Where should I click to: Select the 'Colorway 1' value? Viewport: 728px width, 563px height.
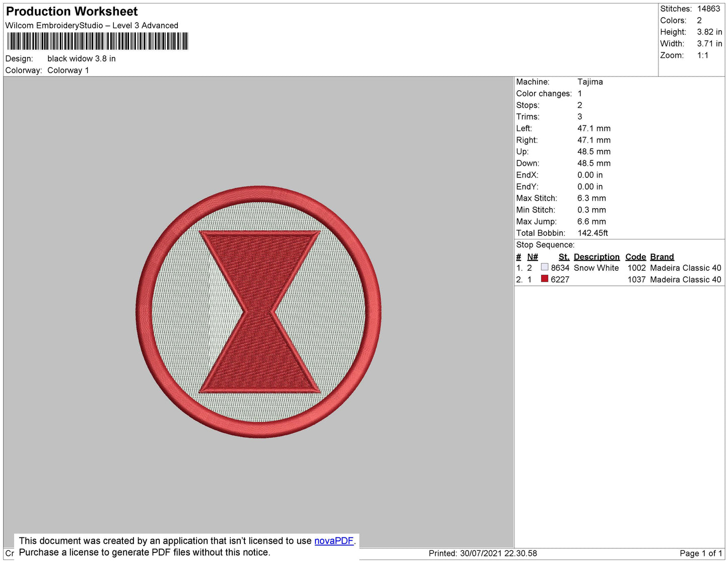click(x=68, y=71)
